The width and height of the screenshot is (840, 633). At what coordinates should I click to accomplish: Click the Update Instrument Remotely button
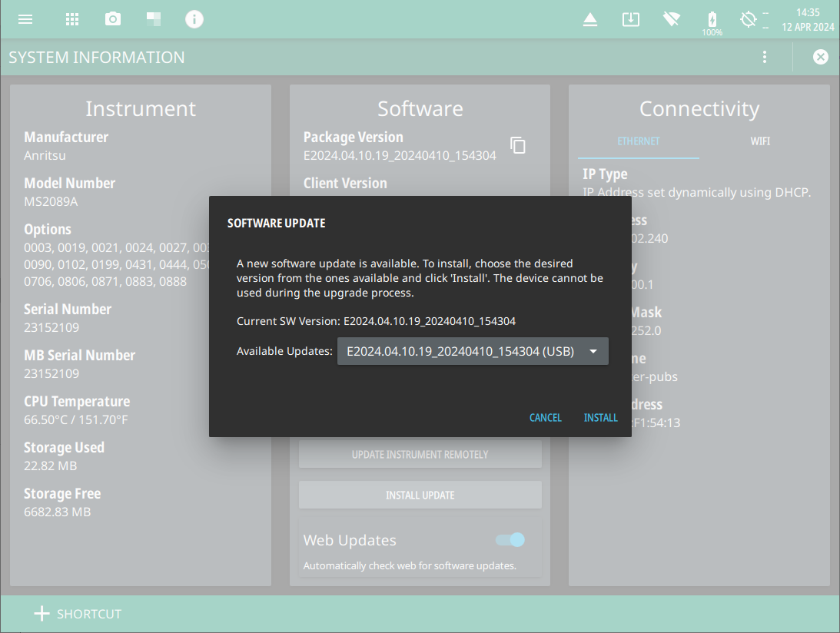(x=420, y=455)
